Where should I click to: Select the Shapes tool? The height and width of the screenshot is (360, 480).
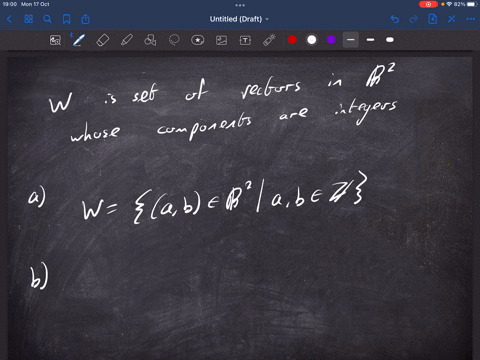(150, 40)
